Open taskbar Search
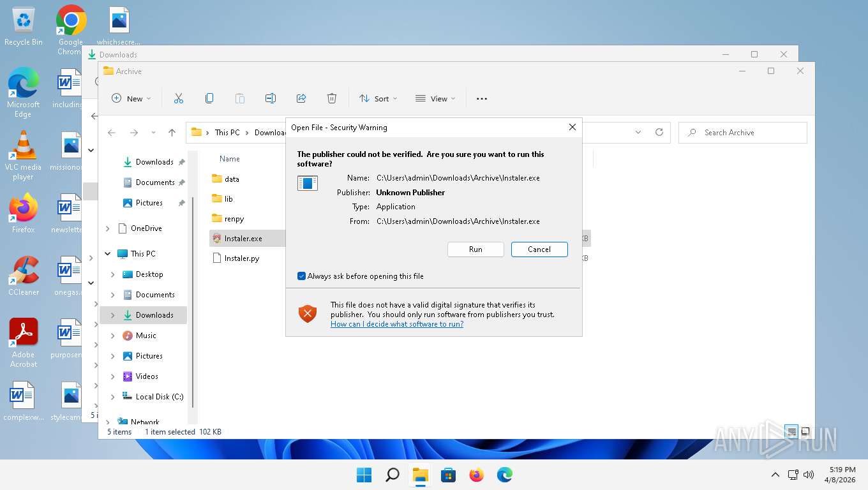 393,475
